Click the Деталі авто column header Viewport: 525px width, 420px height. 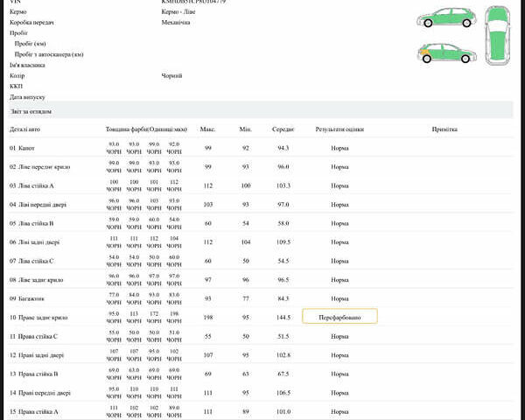25,129
